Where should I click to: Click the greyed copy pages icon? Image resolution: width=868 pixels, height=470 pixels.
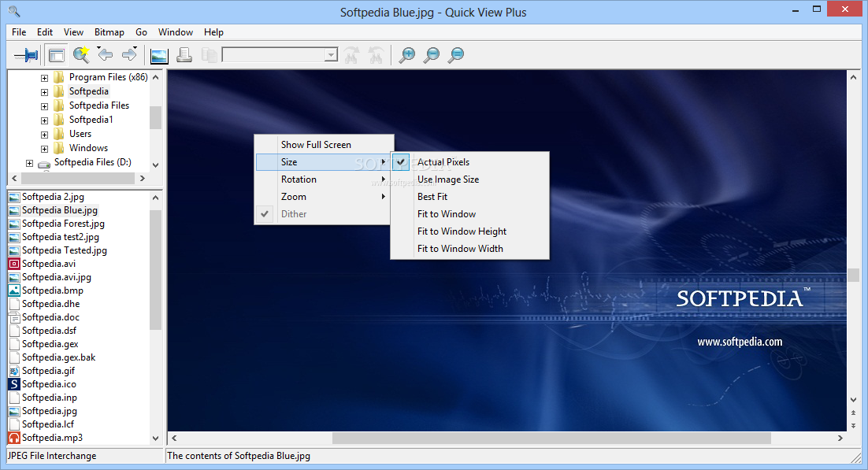209,55
